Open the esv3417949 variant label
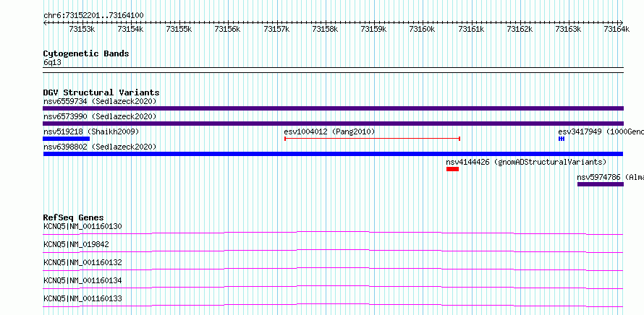644x315 pixels. (601, 131)
